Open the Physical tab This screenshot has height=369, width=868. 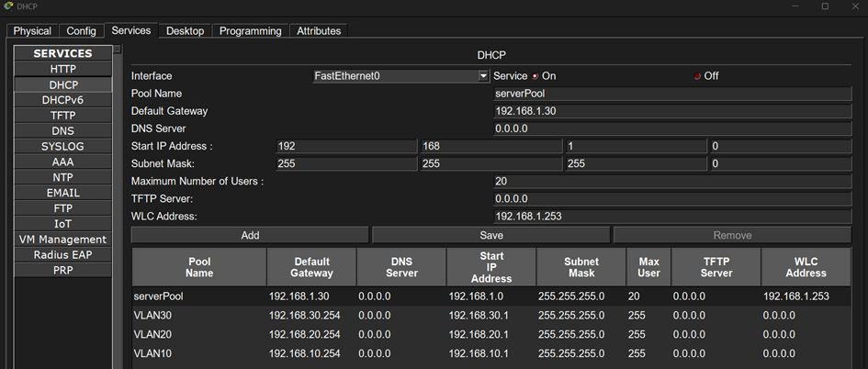pos(32,31)
